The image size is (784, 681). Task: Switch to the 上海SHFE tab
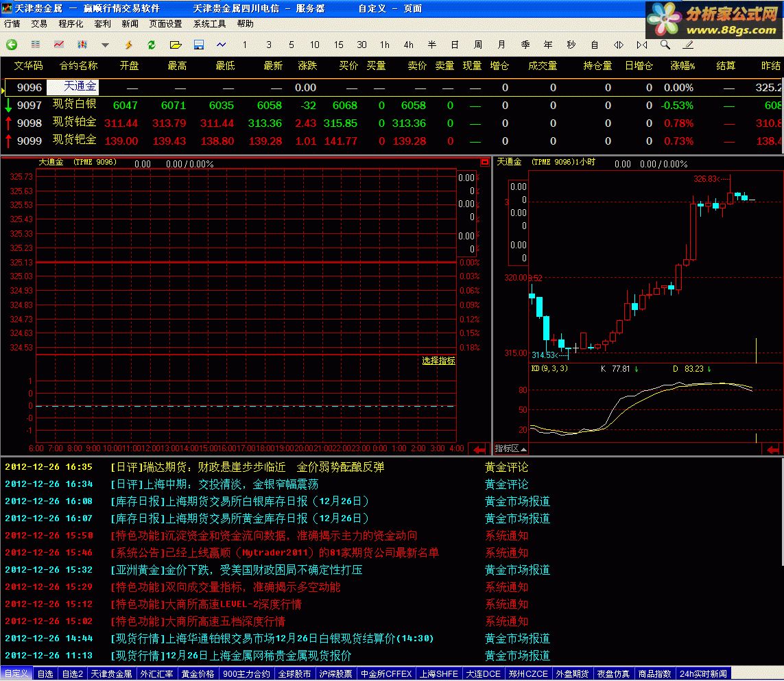click(x=438, y=673)
